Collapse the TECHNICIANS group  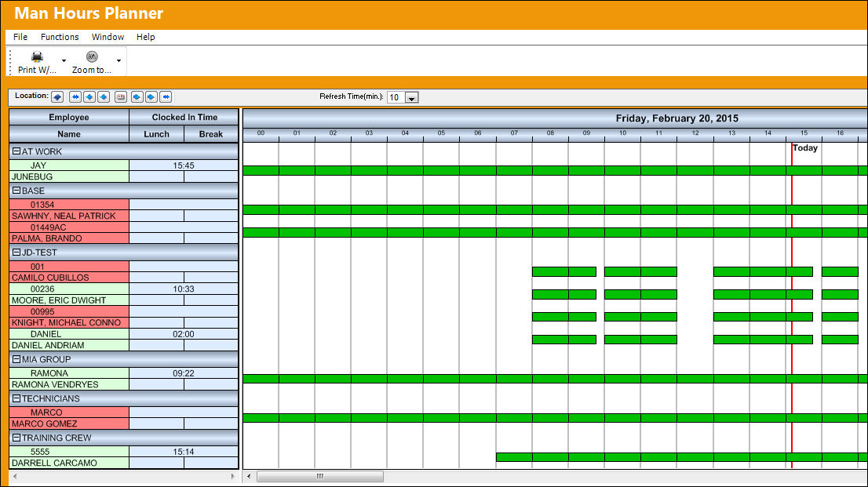coord(16,398)
